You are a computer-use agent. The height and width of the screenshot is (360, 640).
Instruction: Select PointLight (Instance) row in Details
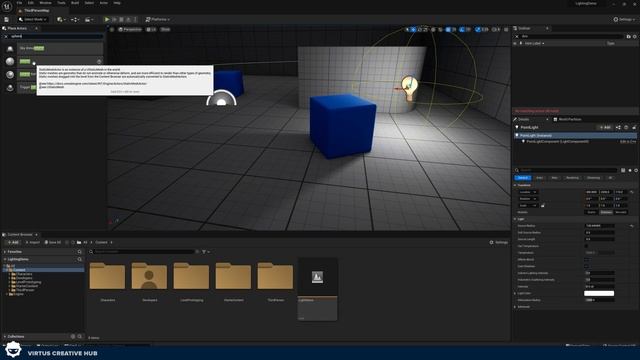pos(576,135)
